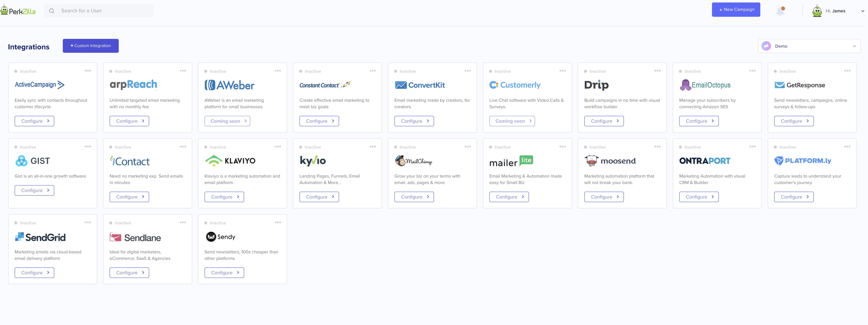Configure the MailerLite integration
This screenshot has height=325, width=868.
[x=509, y=197]
